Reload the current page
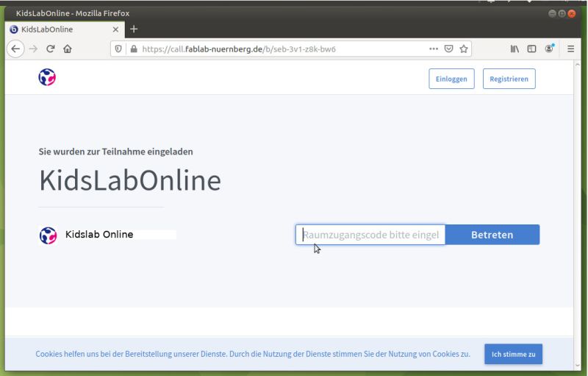 (x=51, y=49)
